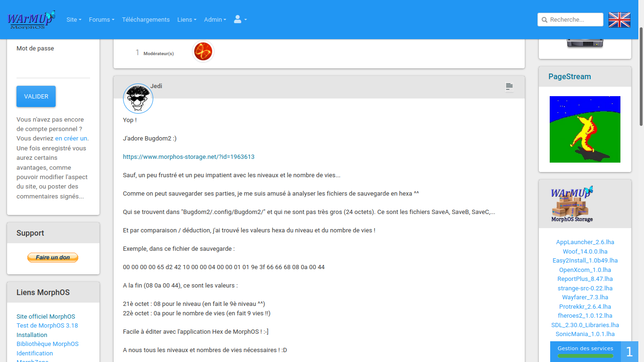Open 'Site officiel MorphOS' link
Screen dimensions: 644x362
pos(46,317)
